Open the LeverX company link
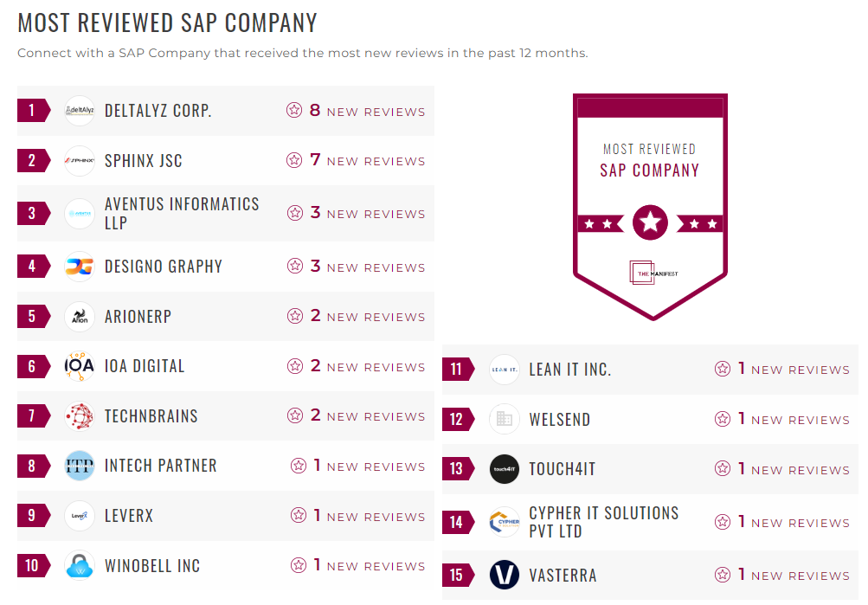The image size is (868, 605). [129, 516]
